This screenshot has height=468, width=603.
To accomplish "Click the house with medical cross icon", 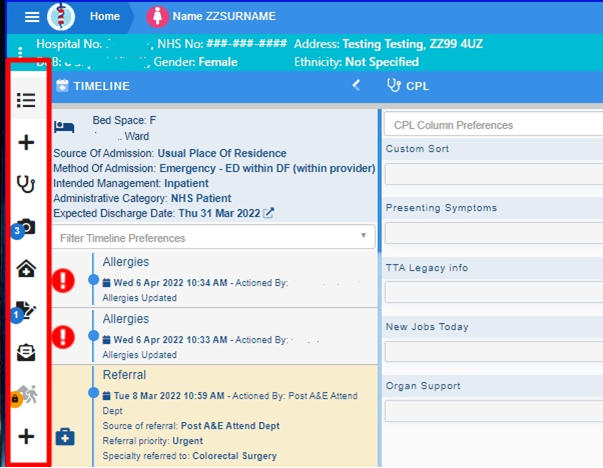I will coord(26,268).
